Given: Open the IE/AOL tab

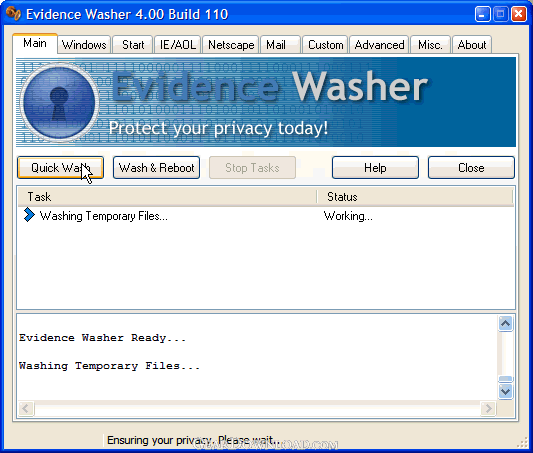Looking at the screenshot, I should (x=178, y=45).
